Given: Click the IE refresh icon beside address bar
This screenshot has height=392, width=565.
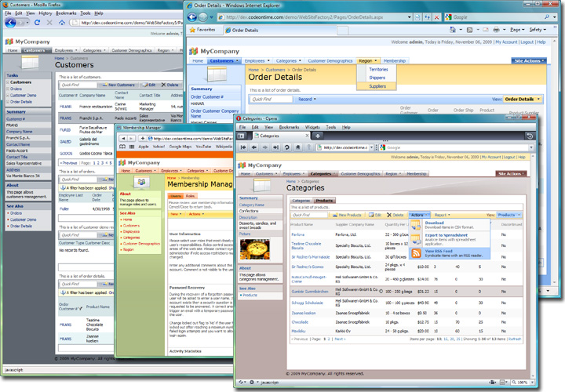Looking at the screenshot, I should 428,17.
